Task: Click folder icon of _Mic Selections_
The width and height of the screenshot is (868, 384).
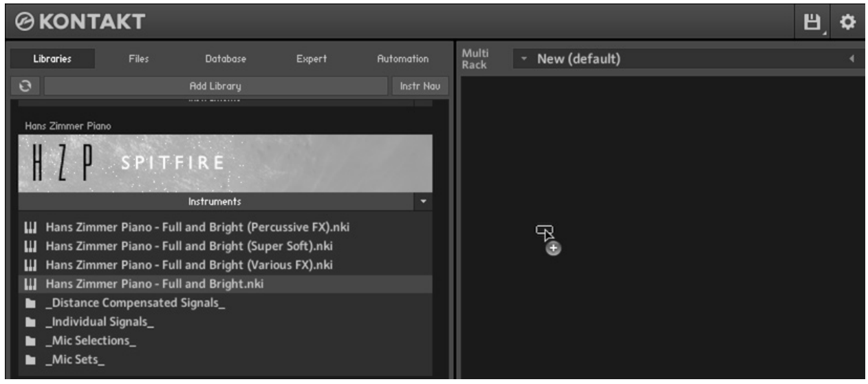Action: (x=30, y=340)
